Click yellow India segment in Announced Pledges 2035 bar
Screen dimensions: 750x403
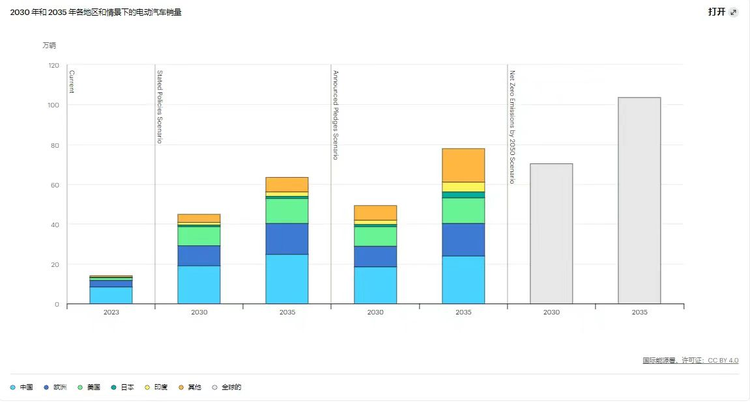463,187
